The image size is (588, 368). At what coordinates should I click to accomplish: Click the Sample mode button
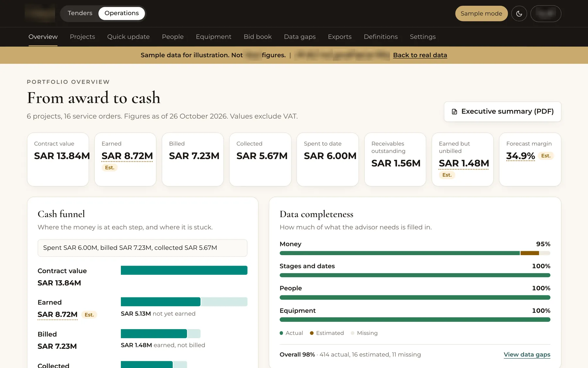[481, 13]
